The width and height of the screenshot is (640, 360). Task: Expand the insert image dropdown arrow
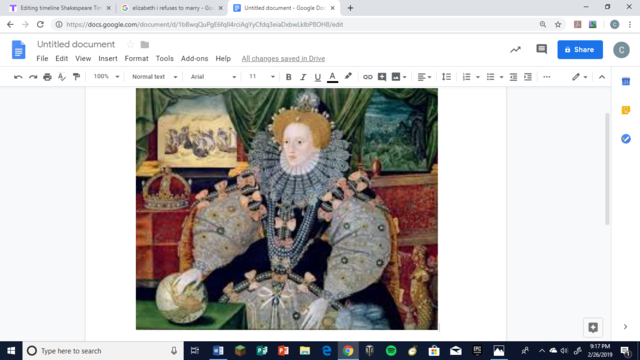[x=404, y=77]
